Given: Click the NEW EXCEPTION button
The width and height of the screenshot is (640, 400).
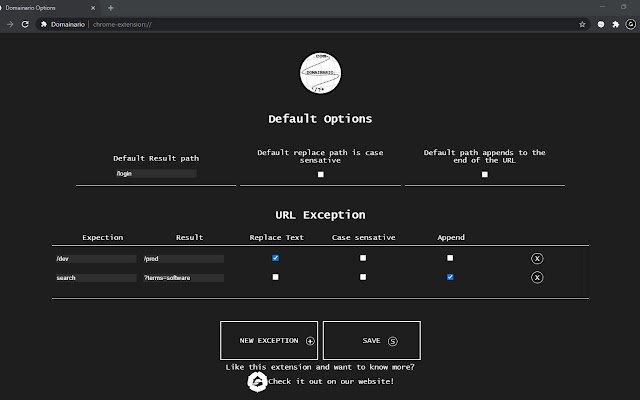Looking at the screenshot, I should pos(269,340).
